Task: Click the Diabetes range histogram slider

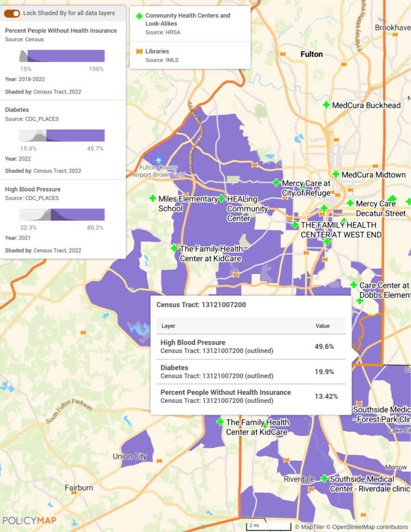Action: 62,136
